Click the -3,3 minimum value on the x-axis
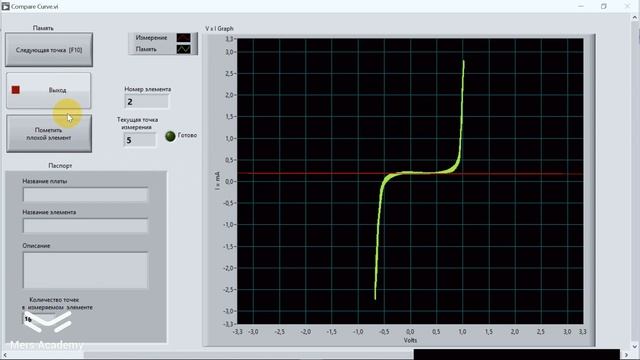The image size is (640, 360). pyautogui.click(x=237, y=332)
